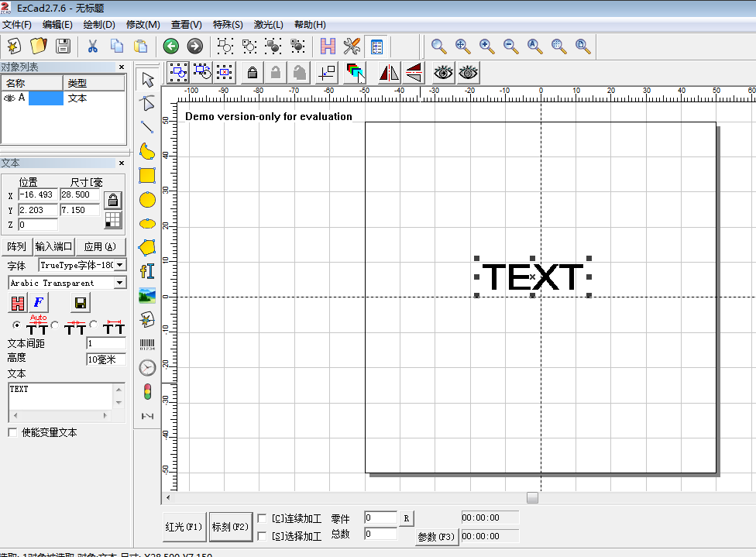Open the 激光(L) menu
The height and width of the screenshot is (557, 756).
click(268, 25)
